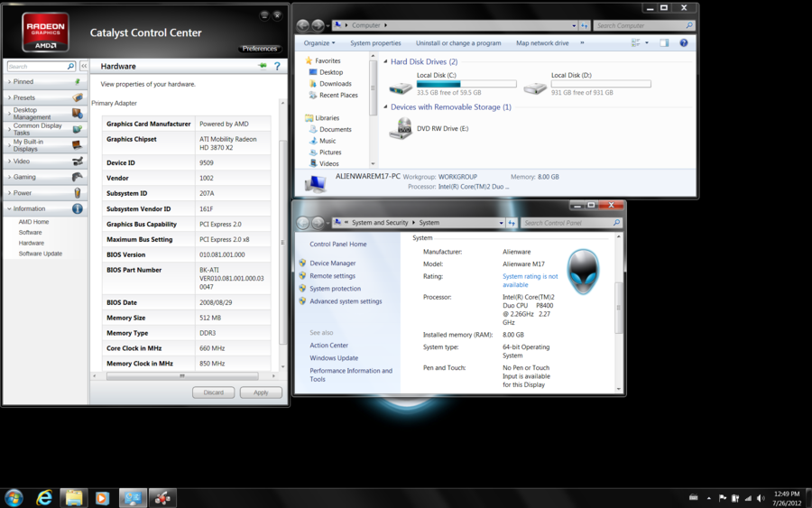Open Catalyst Preferences menu
812x508 pixels.
point(260,49)
